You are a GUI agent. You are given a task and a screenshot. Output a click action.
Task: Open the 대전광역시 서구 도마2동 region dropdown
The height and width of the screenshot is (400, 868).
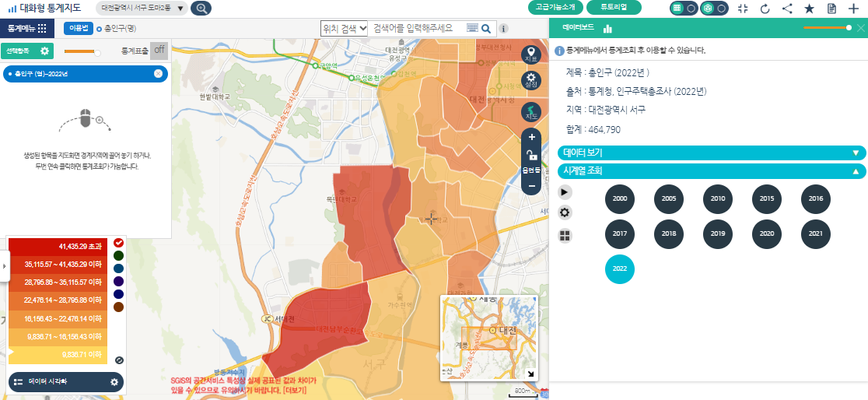pyautogui.click(x=143, y=9)
